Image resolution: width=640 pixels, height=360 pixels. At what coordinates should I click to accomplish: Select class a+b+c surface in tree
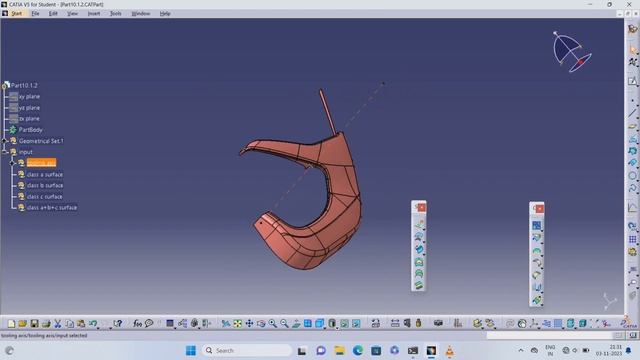(x=52, y=208)
